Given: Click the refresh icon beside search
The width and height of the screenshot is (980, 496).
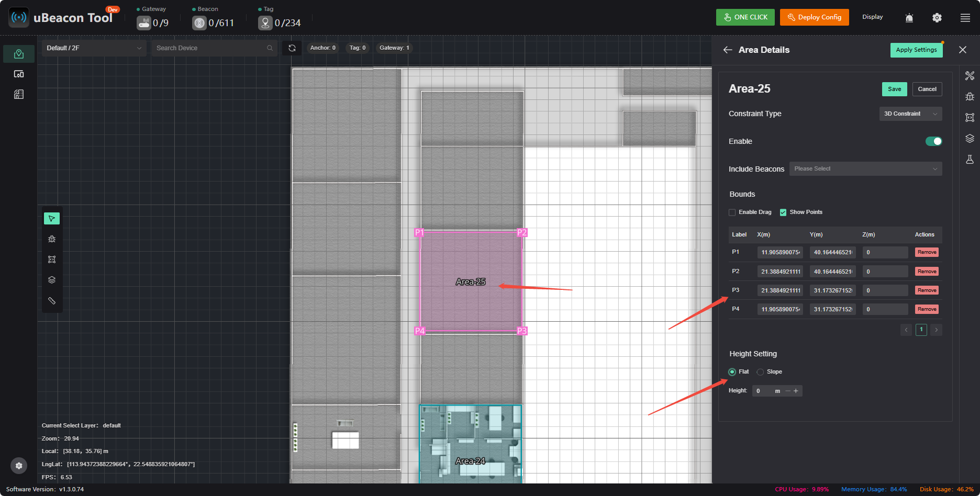Looking at the screenshot, I should (292, 48).
